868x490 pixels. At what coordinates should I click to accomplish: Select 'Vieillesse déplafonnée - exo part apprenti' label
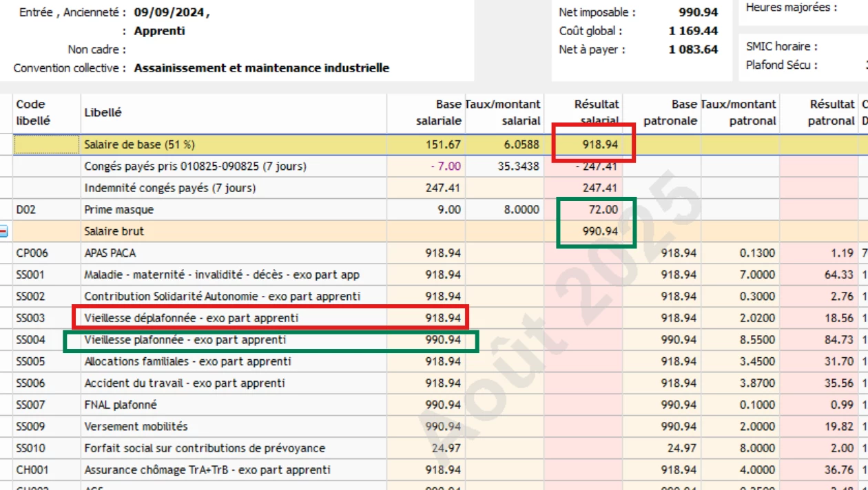(x=192, y=318)
